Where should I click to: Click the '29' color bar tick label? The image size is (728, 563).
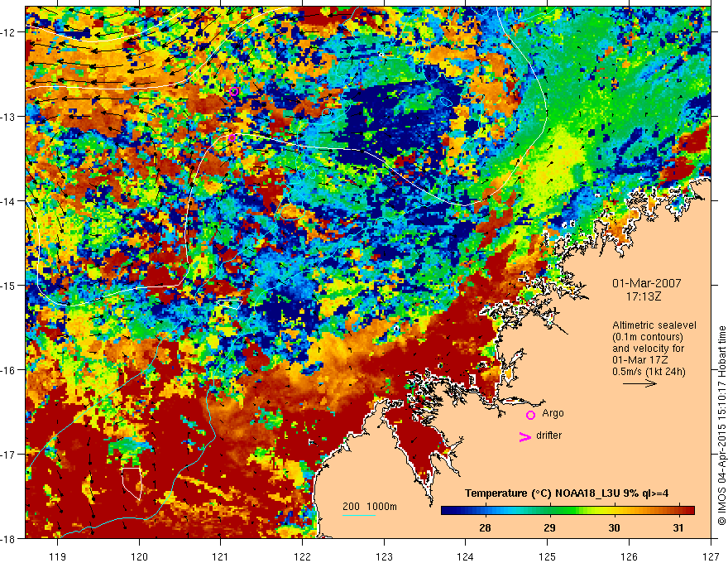coord(549,528)
